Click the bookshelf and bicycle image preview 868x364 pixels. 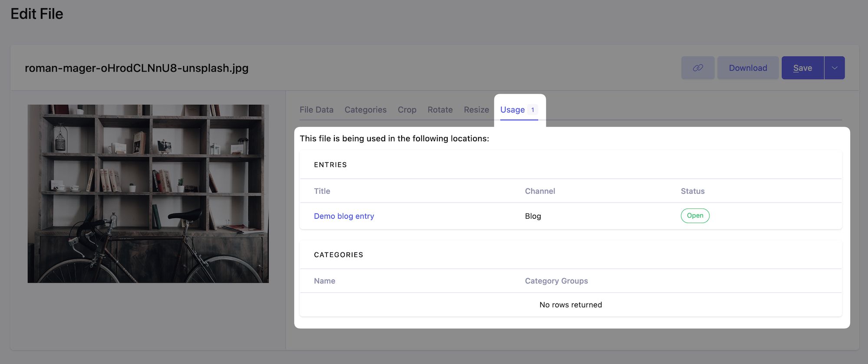pyautogui.click(x=148, y=193)
